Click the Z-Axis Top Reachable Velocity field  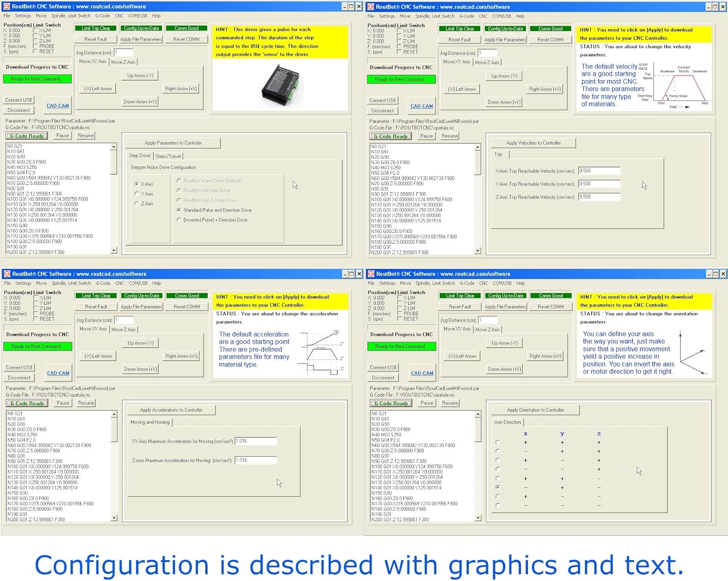point(599,197)
